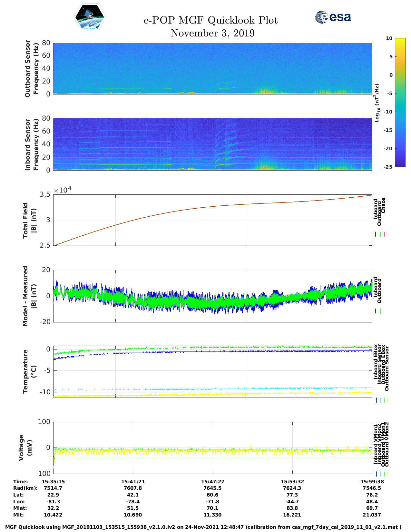Viewport: 411px width, 532px height.
Task: Click inside the Inboard Sensor spectrogram
Action: (212, 144)
